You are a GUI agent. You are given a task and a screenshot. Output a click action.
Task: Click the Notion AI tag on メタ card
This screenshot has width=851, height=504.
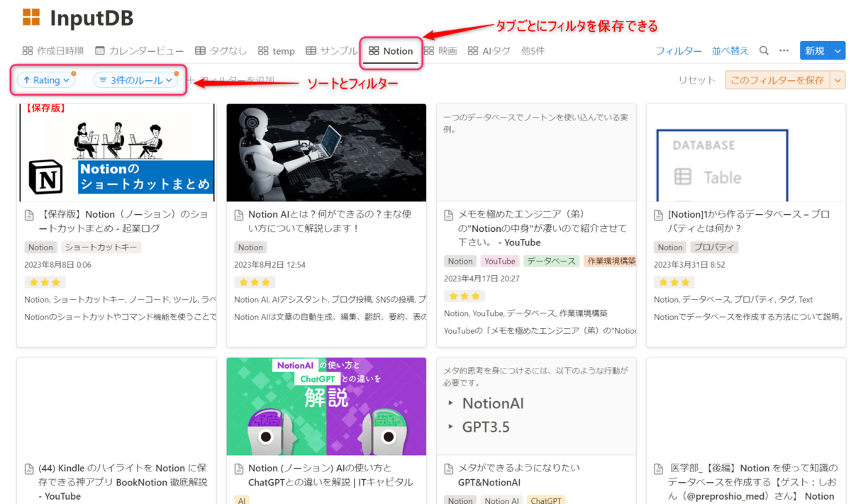[x=502, y=500]
